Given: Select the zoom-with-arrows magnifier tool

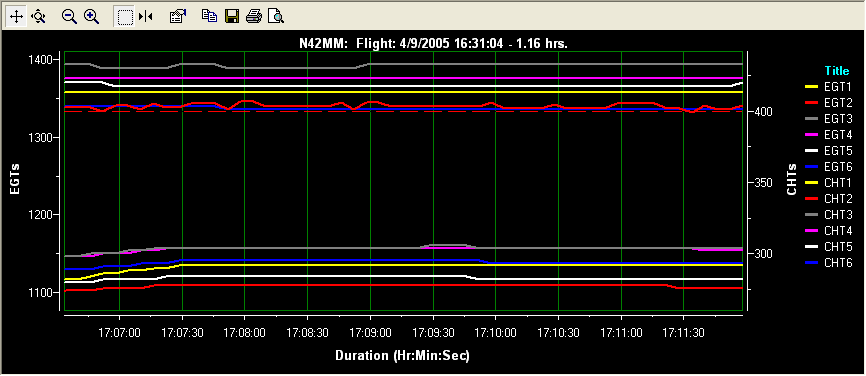Looking at the screenshot, I should pos(38,17).
